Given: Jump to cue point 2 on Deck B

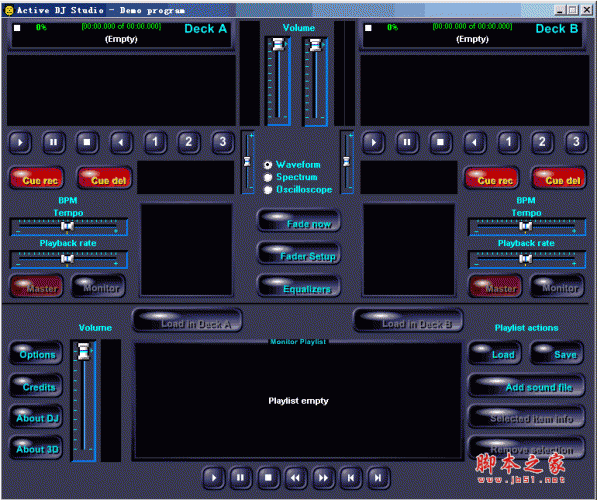Looking at the screenshot, I should 542,142.
